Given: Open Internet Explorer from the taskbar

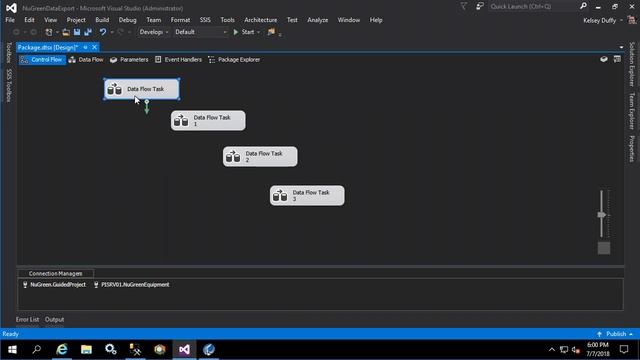Looking at the screenshot, I should [x=62, y=349].
